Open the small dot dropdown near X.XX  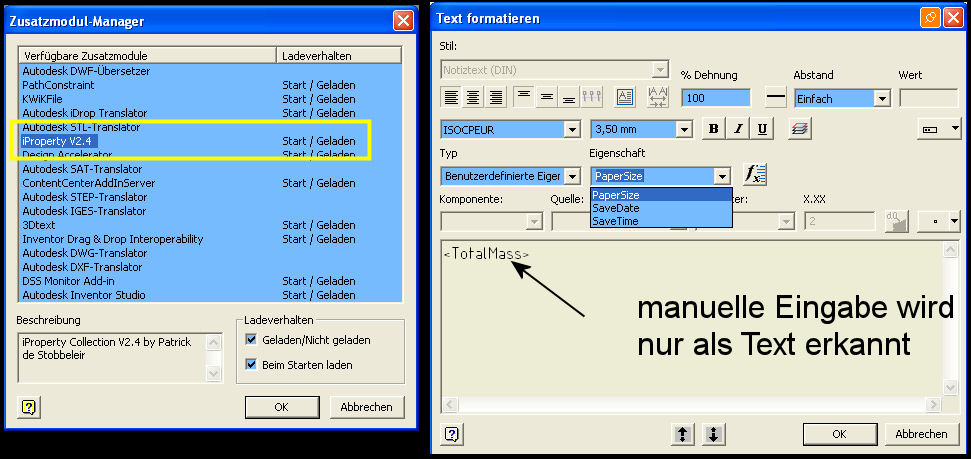point(939,221)
